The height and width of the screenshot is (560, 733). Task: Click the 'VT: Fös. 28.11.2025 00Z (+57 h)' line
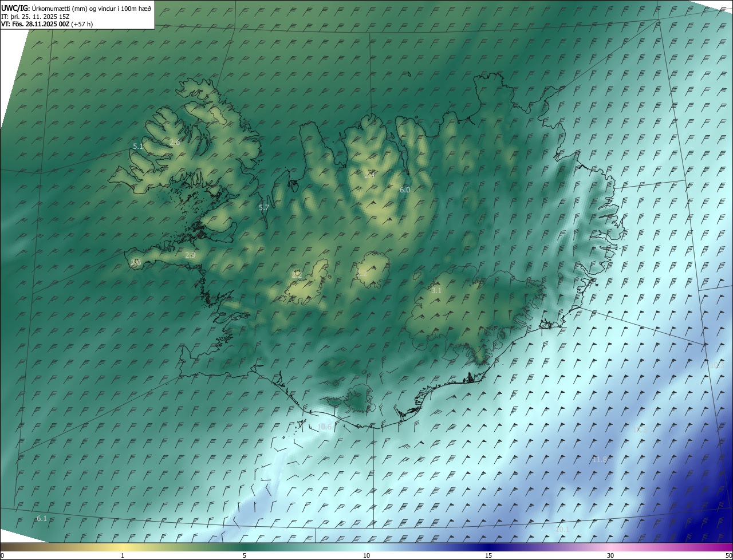(x=47, y=24)
